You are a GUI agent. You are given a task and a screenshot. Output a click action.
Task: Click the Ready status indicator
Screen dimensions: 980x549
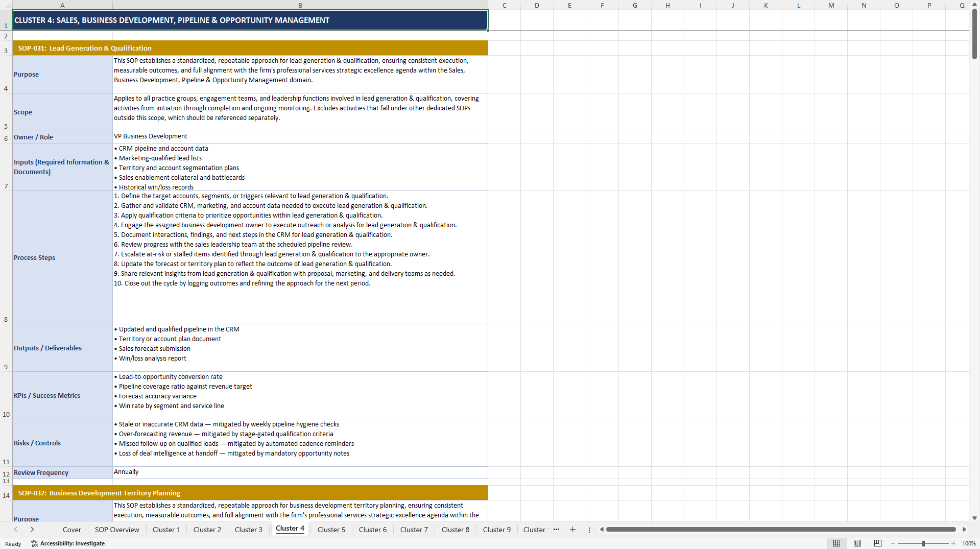(13, 544)
